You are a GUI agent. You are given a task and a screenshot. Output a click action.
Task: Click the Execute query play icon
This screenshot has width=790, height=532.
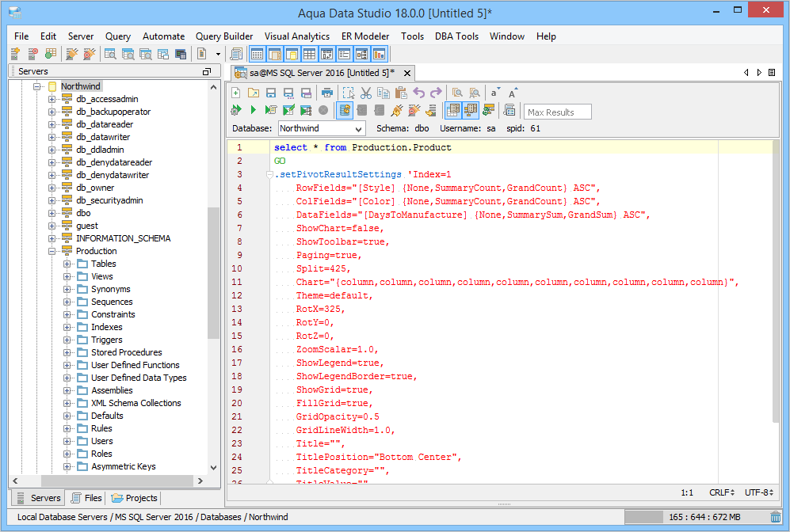click(254, 111)
